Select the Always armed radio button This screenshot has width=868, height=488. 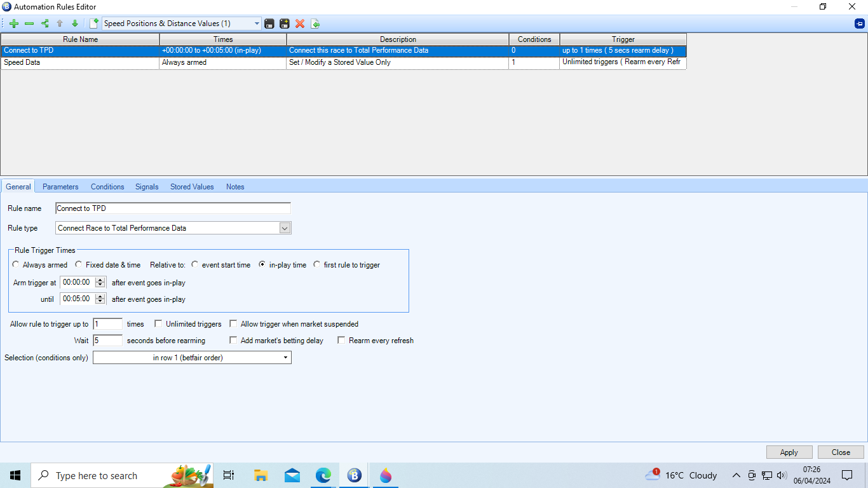click(x=16, y=265)
